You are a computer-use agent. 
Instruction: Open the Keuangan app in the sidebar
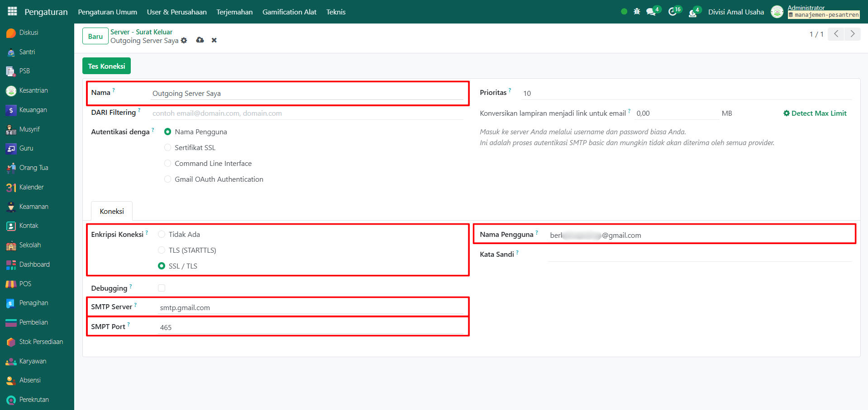pos(33,110)
